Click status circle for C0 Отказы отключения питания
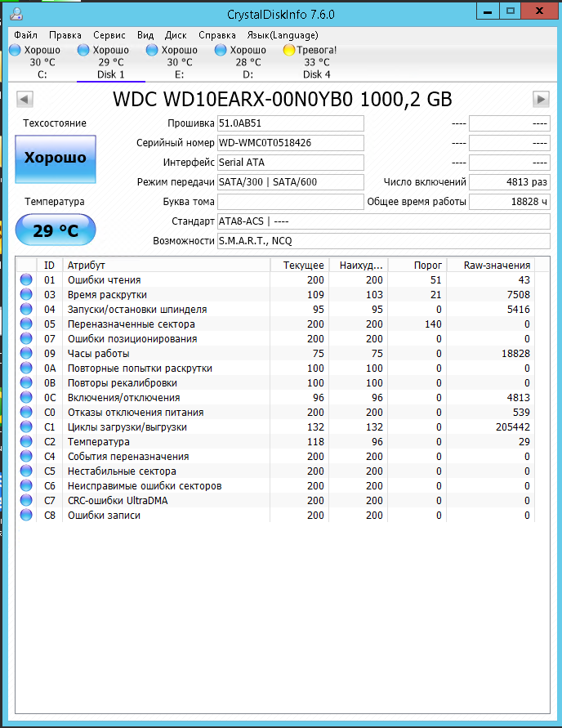The width and height of the screenshot is (562, 728). 26,412
